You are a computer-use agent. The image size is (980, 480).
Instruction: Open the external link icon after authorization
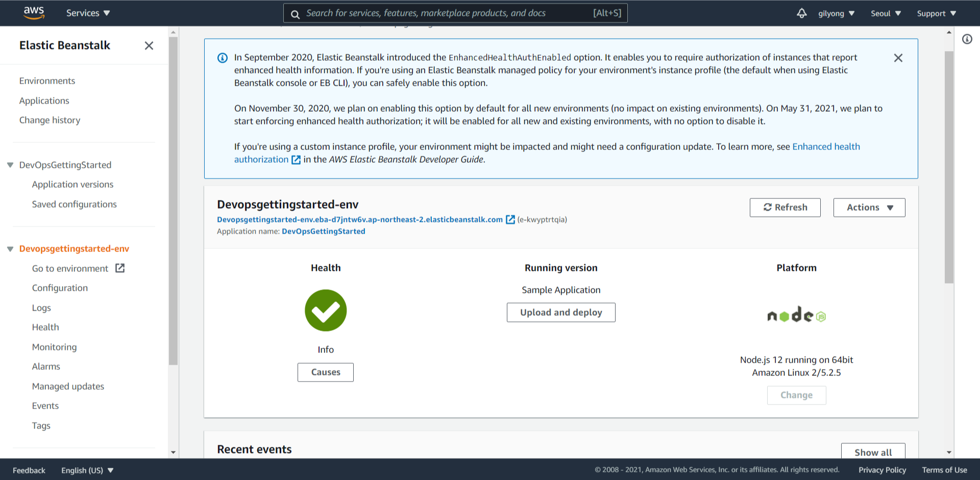pyautogui.click(x=296, y=160)
